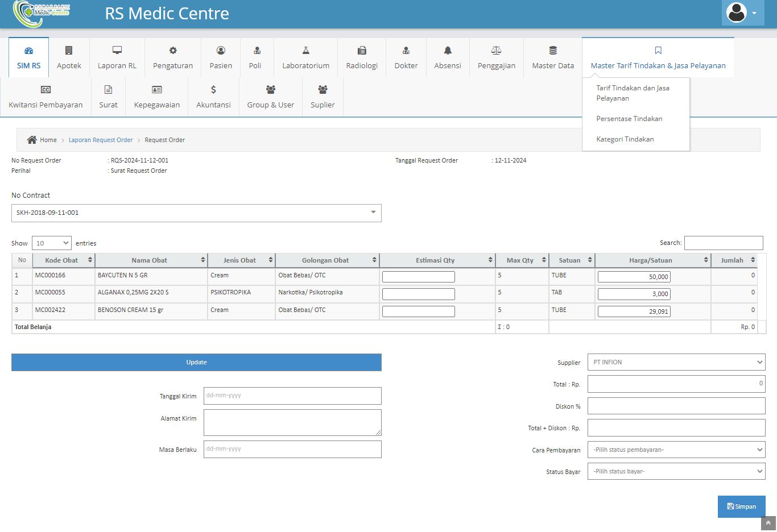Choose Persentase Tindakan from the submenu
This screenshot has height=532, width=777.
pos(629,119)
